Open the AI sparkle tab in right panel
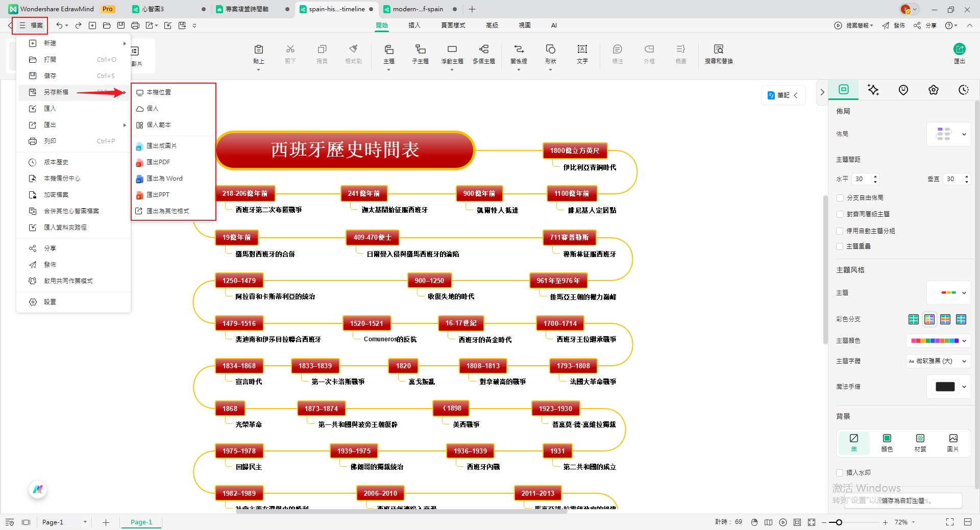Viewport: 980px width, 530px height. [873, 90]
